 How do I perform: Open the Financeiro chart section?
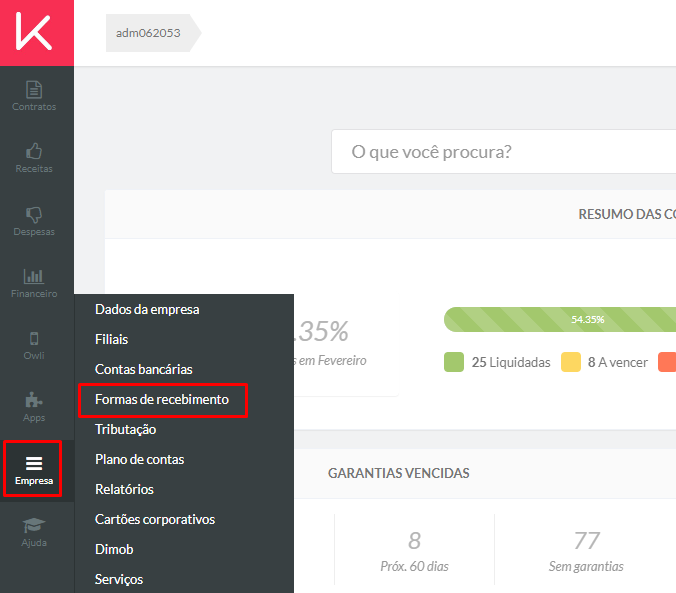tap(34, 283)
